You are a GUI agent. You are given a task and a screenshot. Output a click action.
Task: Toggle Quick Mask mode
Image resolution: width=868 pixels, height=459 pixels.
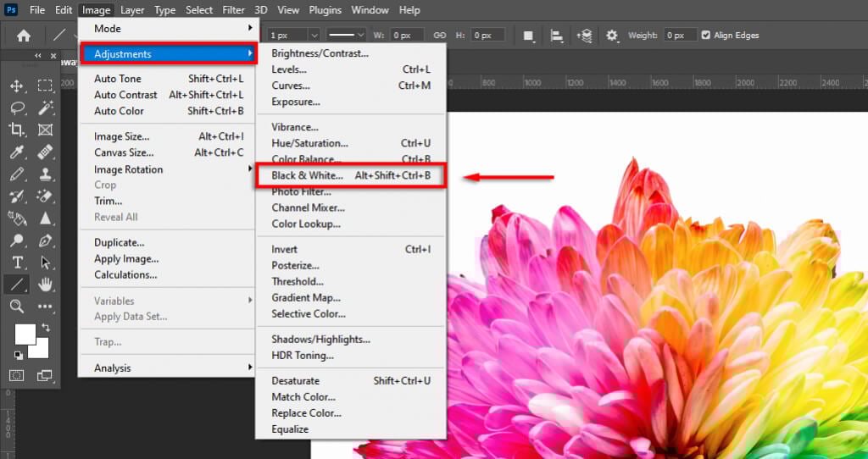tap(16, 375)
